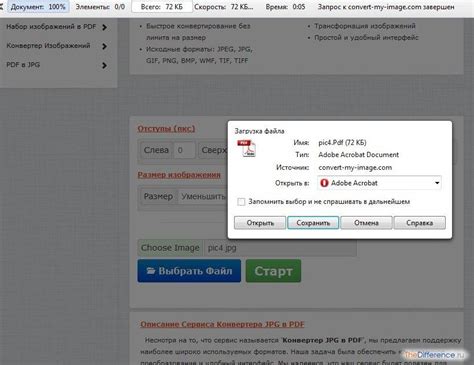Click file name pic4.Pdf (72 КБ)
Image resolution: width=474 pixels, height=365 pixels.
[x=342, y=143]
